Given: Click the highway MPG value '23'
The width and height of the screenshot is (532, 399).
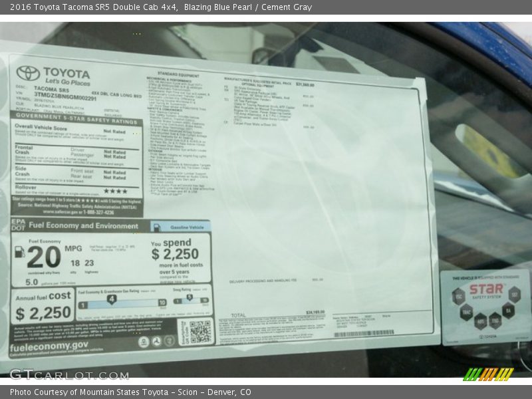Looking at the screenshot, I should [x=89, y=263].
